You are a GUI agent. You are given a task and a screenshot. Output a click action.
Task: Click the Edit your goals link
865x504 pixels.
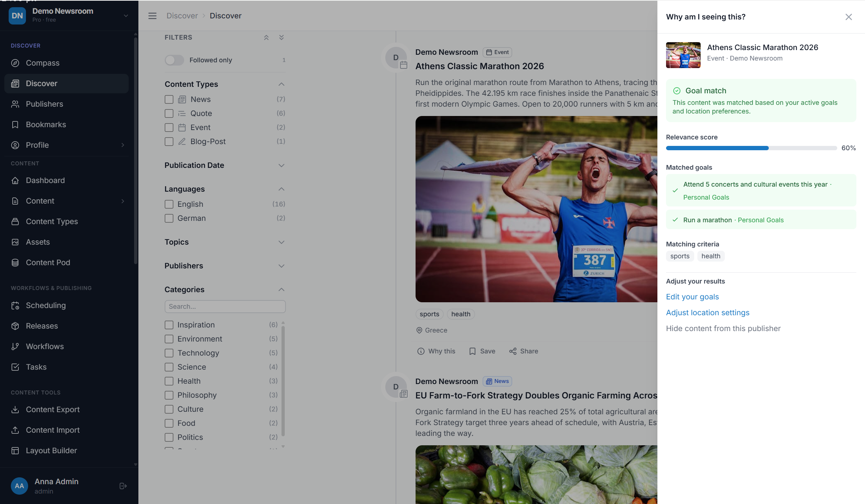coord(692,297)
